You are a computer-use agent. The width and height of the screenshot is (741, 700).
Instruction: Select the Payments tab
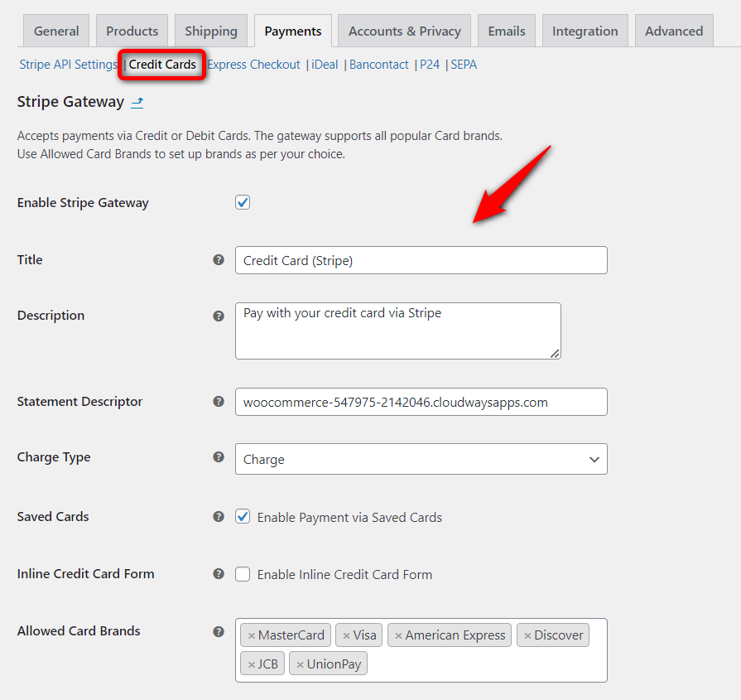pos(293,31)
